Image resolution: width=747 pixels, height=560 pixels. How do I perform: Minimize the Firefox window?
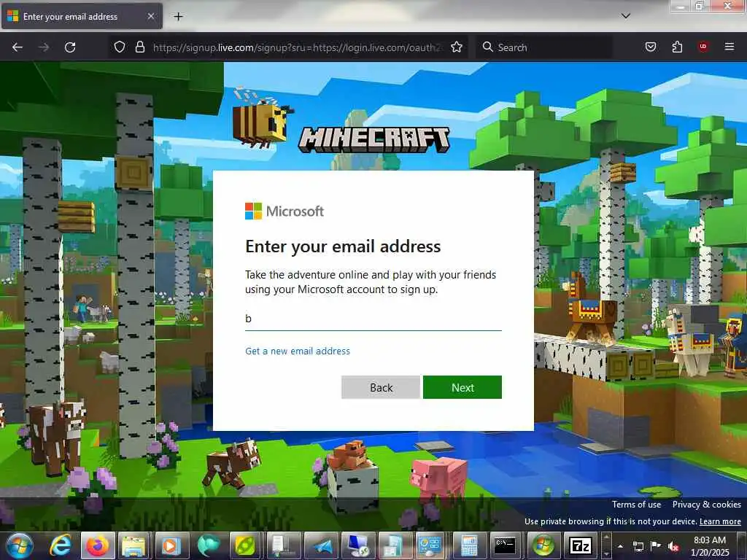[680, 6]
